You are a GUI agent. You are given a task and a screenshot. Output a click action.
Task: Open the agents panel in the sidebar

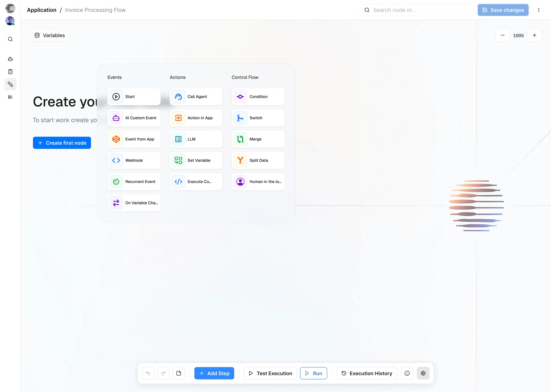tap(10, 59)
